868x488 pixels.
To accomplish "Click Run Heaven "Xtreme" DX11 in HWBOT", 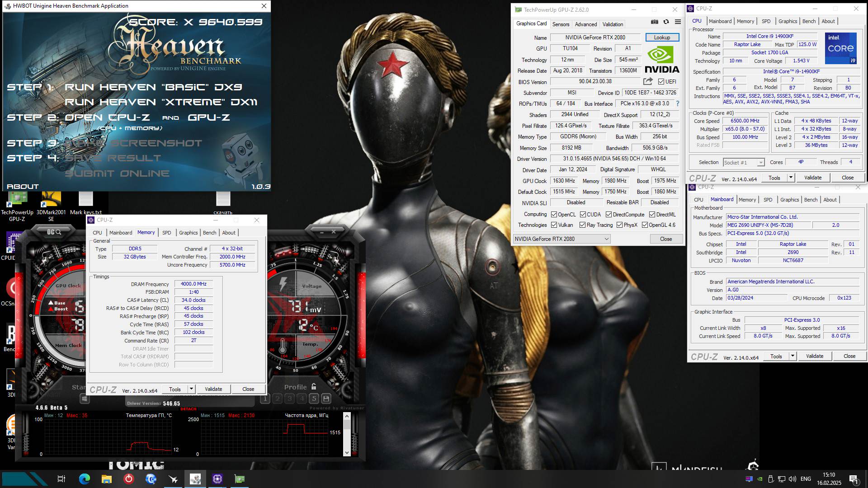I will coord(161,102).
